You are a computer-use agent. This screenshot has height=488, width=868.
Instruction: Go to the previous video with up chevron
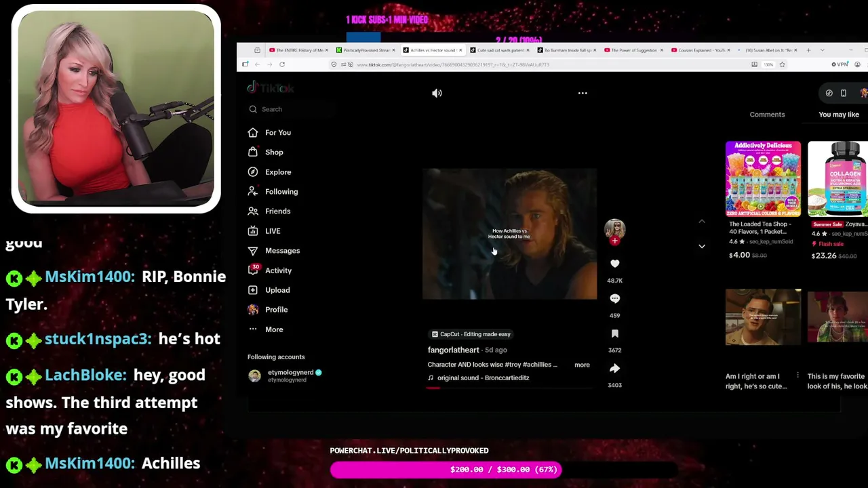click(x=702, y=222)
